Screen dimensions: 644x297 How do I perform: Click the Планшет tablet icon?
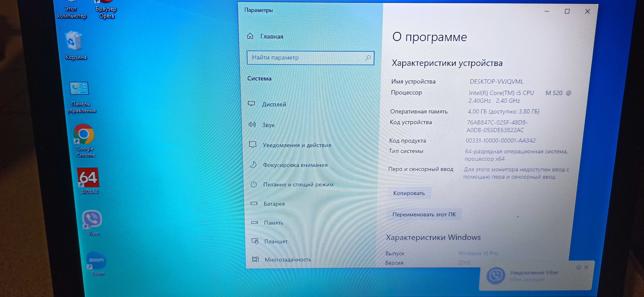point(255,241)
